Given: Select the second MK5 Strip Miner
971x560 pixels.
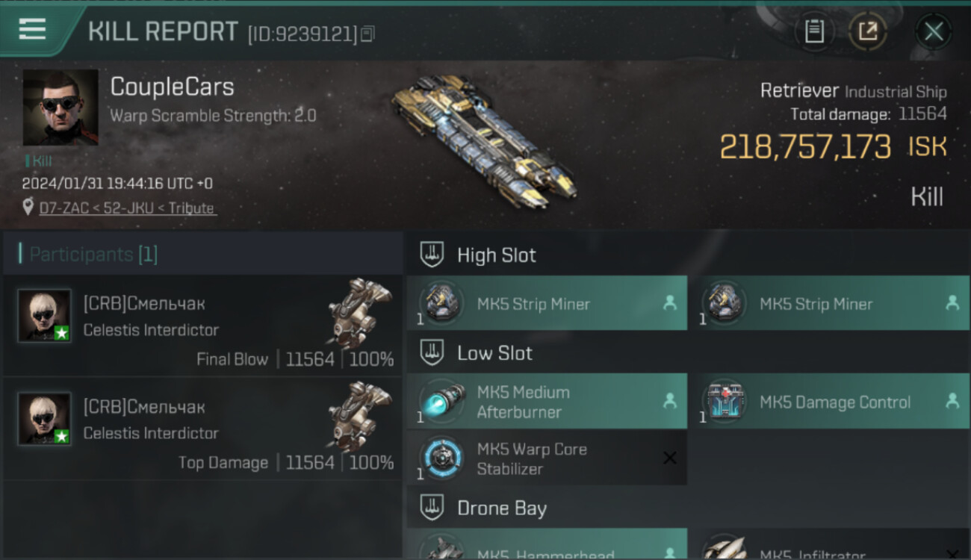Looking at the screenshot, I should click(829, 303).
